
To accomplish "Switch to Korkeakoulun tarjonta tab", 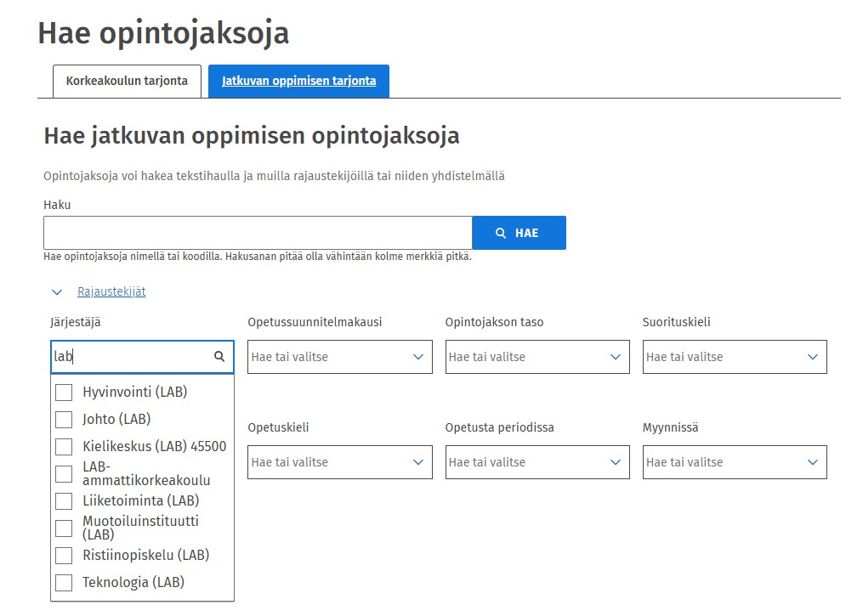I will [x=128, y=82].
